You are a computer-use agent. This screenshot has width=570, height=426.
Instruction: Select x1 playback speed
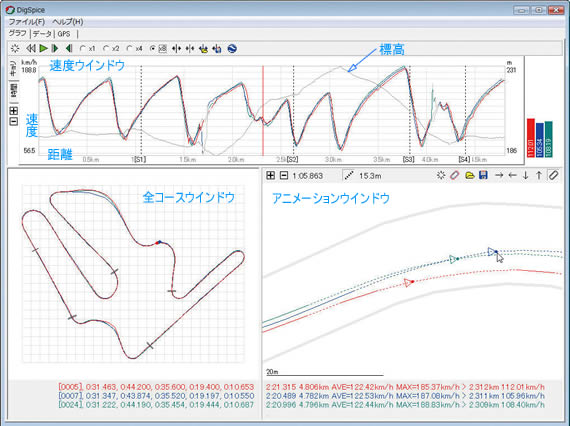87,48
